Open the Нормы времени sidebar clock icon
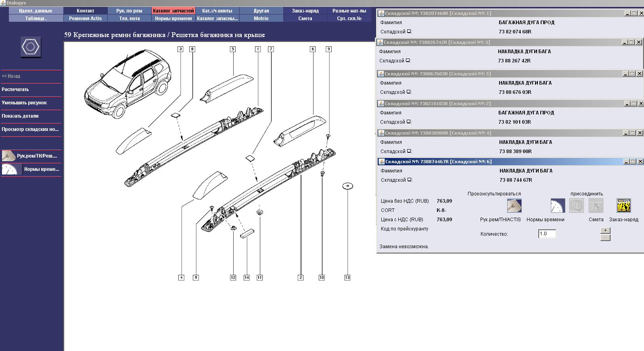This screenshot has height=351, width=644. tap(9, 169)
